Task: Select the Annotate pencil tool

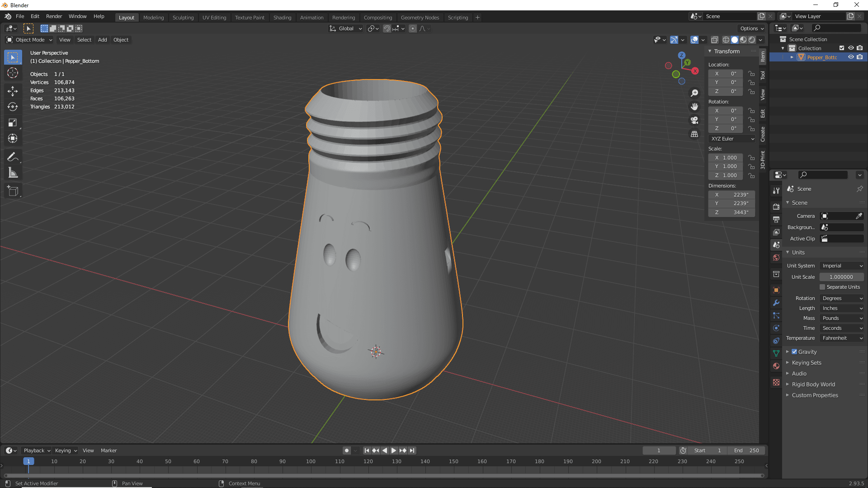Action: (x=13, y=157)
